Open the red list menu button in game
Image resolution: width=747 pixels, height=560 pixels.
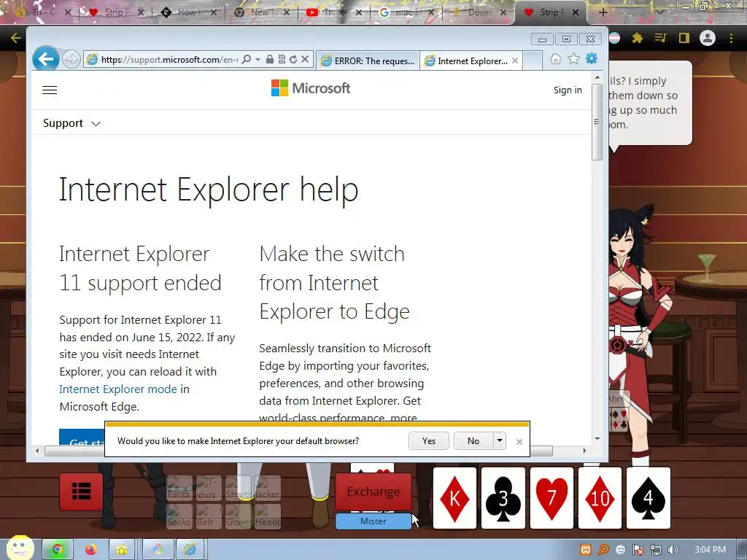click(81, 491)
